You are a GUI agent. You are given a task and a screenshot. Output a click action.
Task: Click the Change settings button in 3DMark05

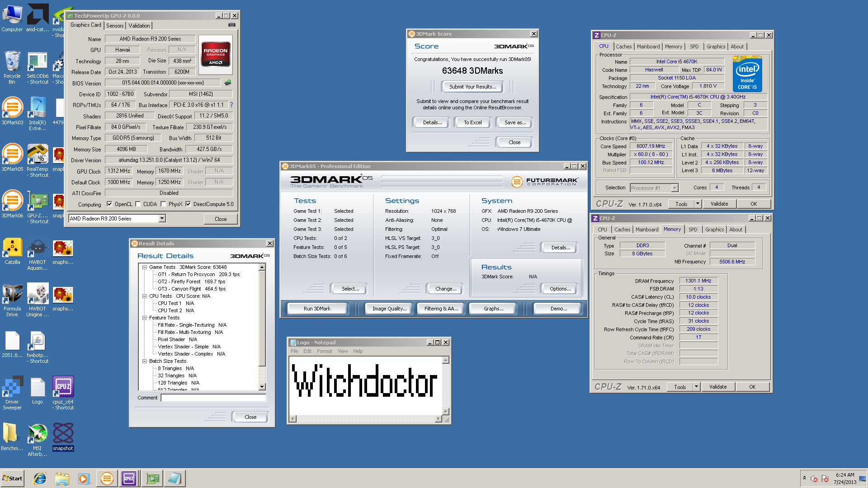[446, 289]
